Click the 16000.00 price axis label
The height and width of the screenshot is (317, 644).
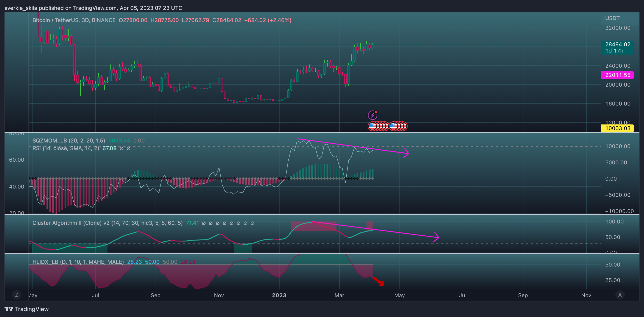click(x=618, y=103)
